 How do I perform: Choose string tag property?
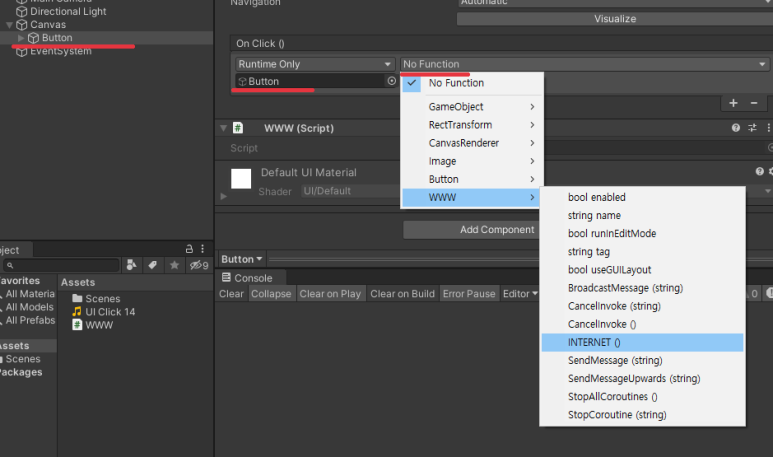[642, 252]
